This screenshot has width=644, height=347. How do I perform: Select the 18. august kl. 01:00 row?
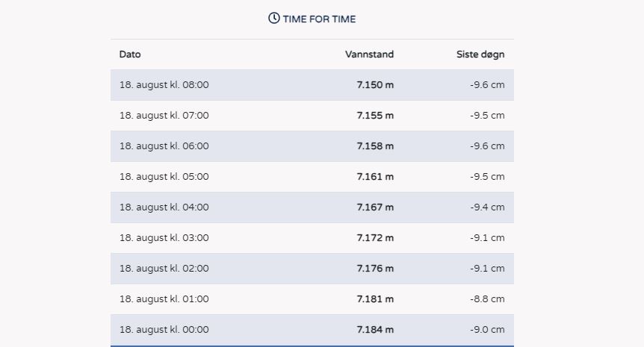(x=312, y=299)
